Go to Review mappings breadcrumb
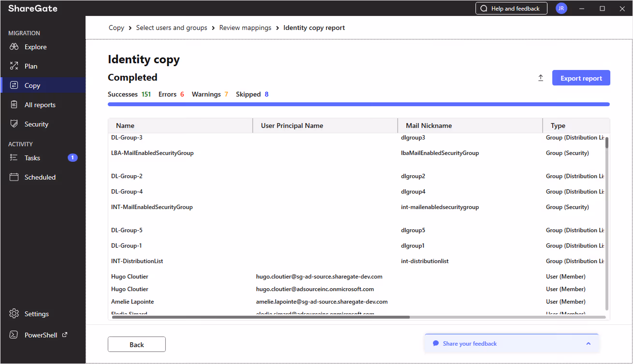Image resolution: width=633 pixels, height=364 pixels. [x=245, y=28]
